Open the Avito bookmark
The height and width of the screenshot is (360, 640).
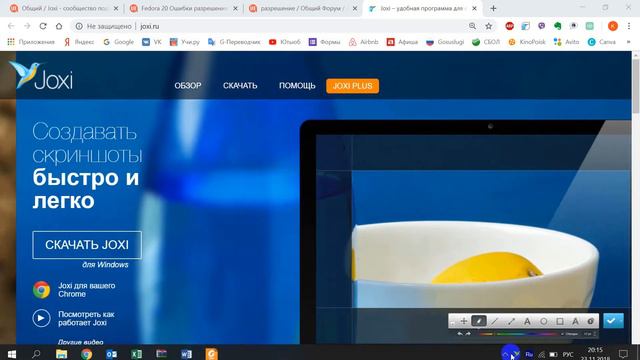[x=567, y=42]
